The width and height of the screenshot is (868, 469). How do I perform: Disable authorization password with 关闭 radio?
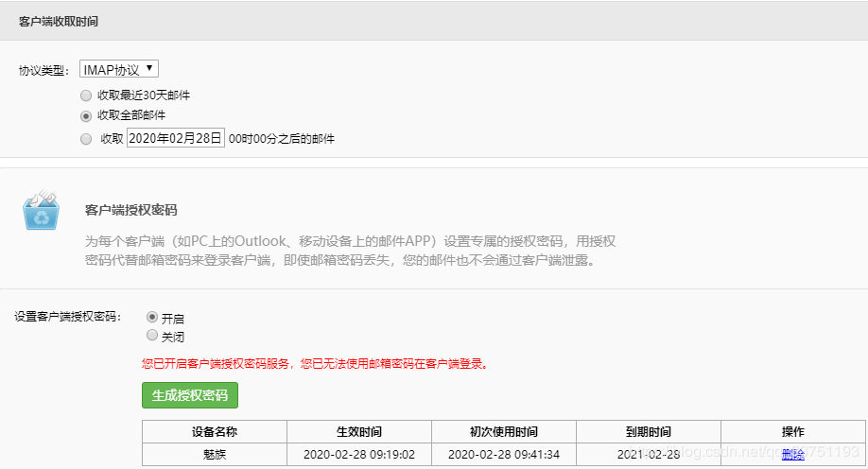[152, 335]
